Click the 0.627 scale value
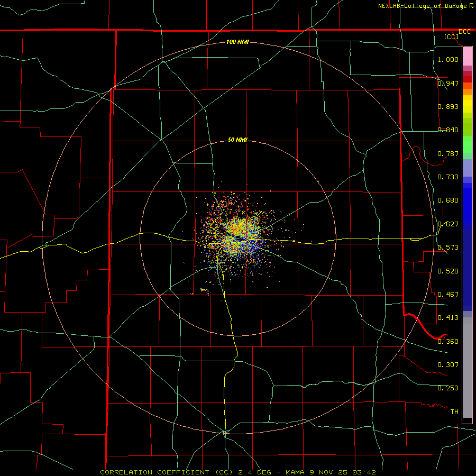This screenshot has height=476, width=476. (x=448, y=224)
